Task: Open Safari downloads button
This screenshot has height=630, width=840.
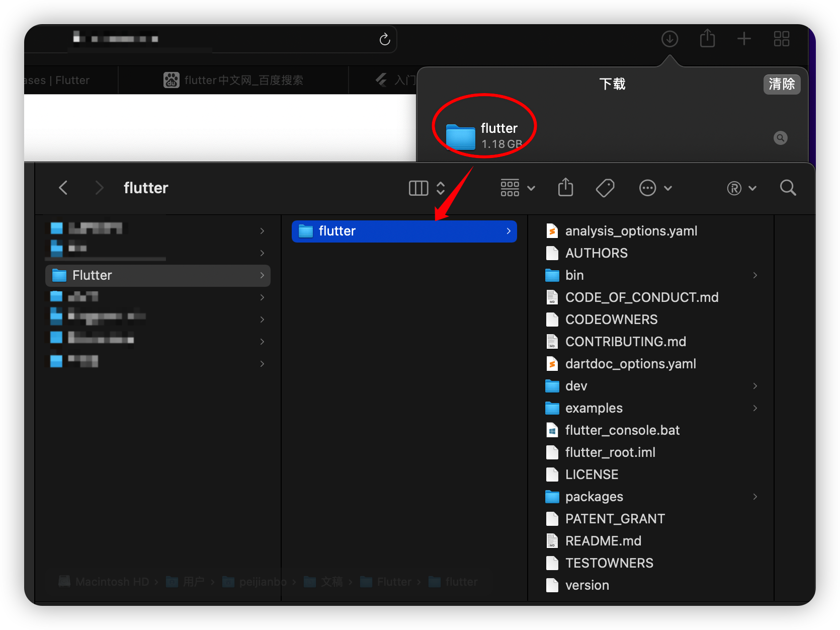Action: 669,39
